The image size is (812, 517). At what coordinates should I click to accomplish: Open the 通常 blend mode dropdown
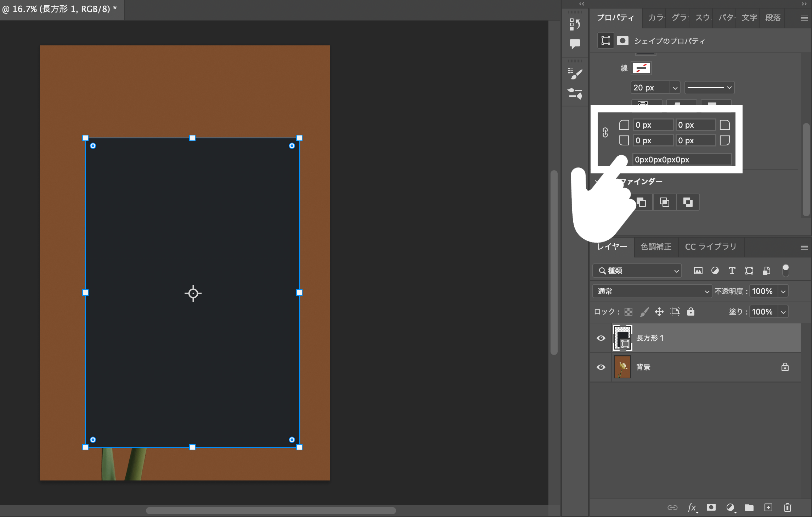[652, 291]
